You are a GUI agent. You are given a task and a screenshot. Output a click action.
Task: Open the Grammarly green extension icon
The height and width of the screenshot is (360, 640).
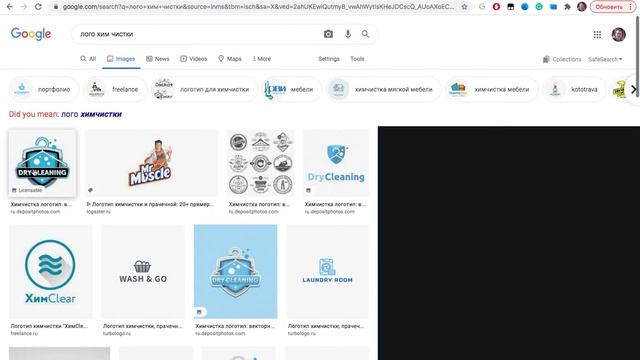(539, 7)
